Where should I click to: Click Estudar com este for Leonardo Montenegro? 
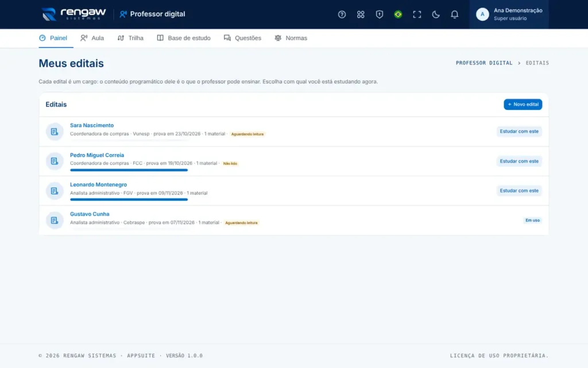click(x=519, y=191)
